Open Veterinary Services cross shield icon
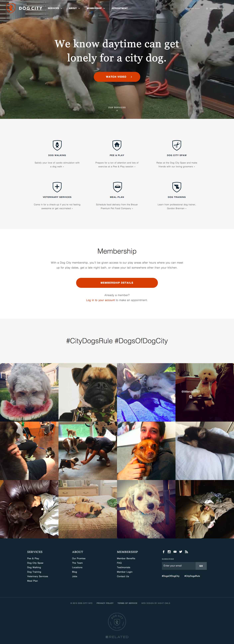Viewport: 234px width, 644px height. pyautogui.click(x=57, y=187)
